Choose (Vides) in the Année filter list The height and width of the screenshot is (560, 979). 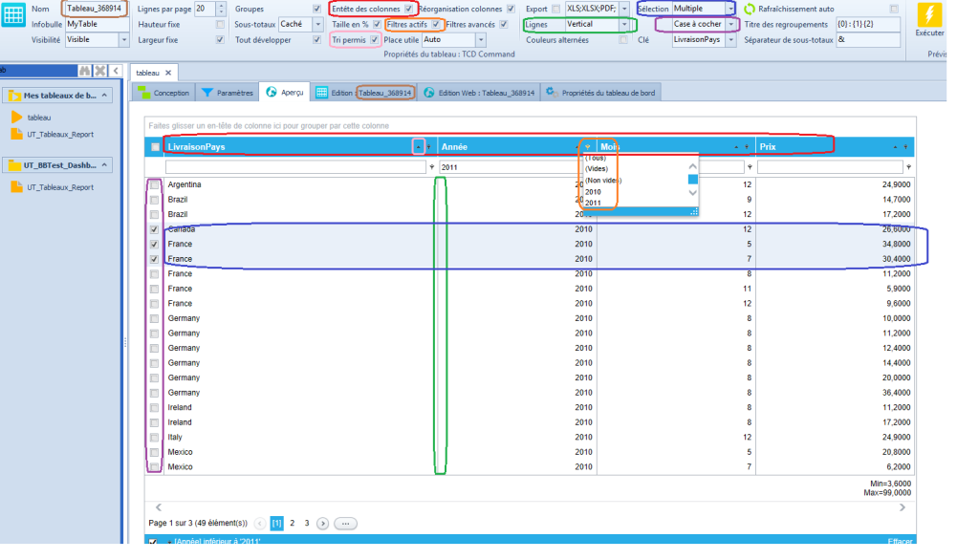point(597,169)
